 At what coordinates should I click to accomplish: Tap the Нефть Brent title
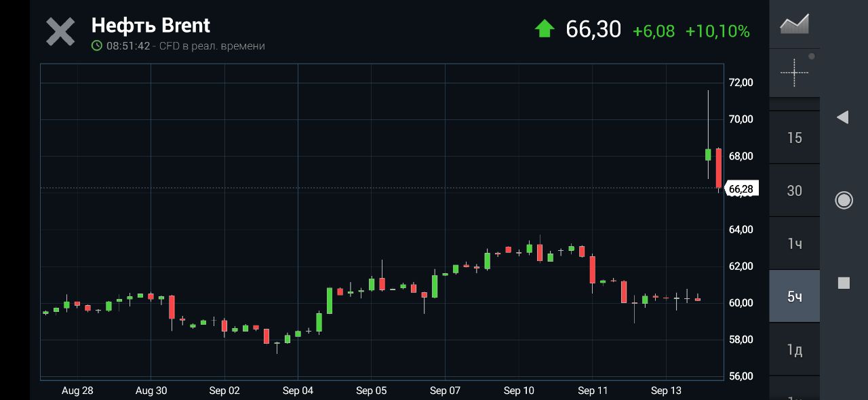pyautogui.click(x=151, y=26)
